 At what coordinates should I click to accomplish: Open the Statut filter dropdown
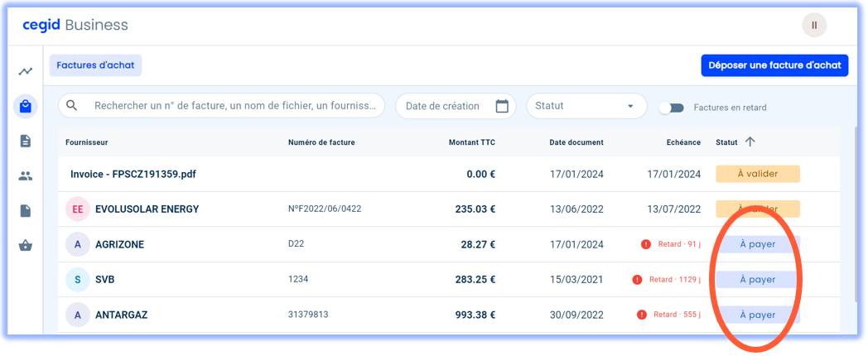(x=586, y=106)
